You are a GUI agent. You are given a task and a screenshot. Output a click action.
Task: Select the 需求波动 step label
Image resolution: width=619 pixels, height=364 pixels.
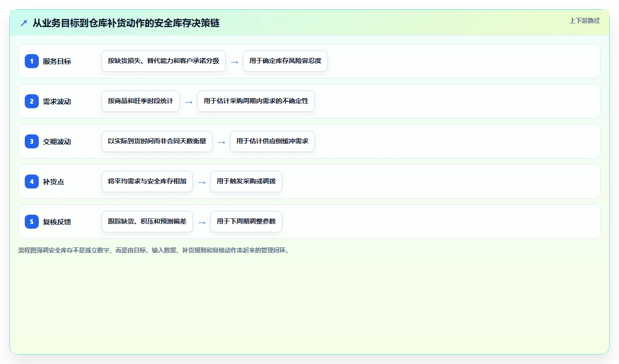coord(57,101)
